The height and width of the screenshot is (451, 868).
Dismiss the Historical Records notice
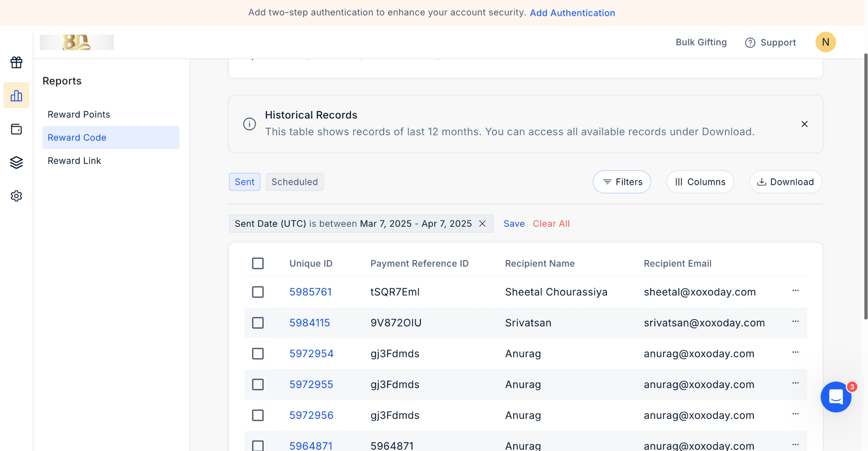[804, 124]
